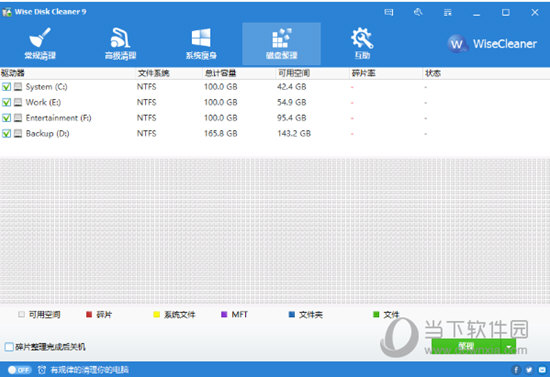Open the 磁盘整理 disk defrag tab
The width and height of the screenshot is (550, 377).
(x=281, y=44)
